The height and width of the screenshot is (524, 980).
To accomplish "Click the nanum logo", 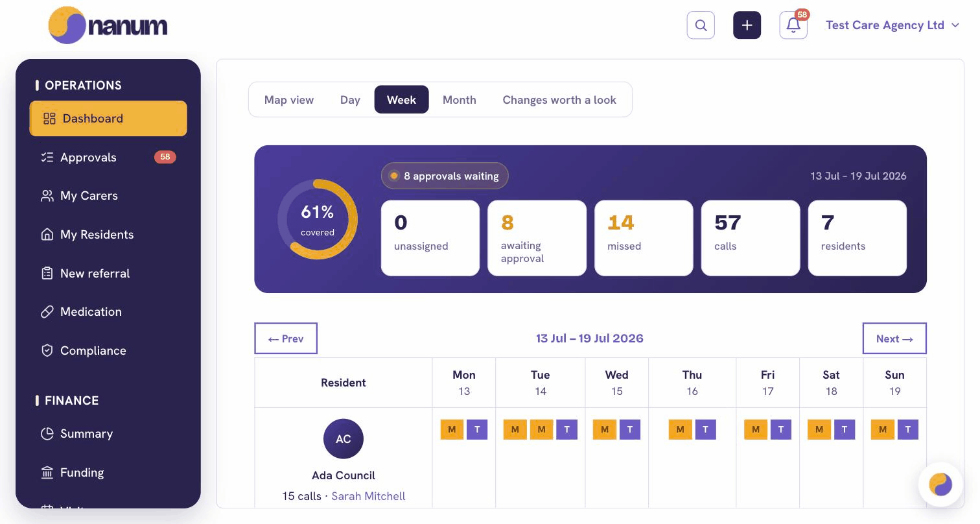I will click(108, 25).
